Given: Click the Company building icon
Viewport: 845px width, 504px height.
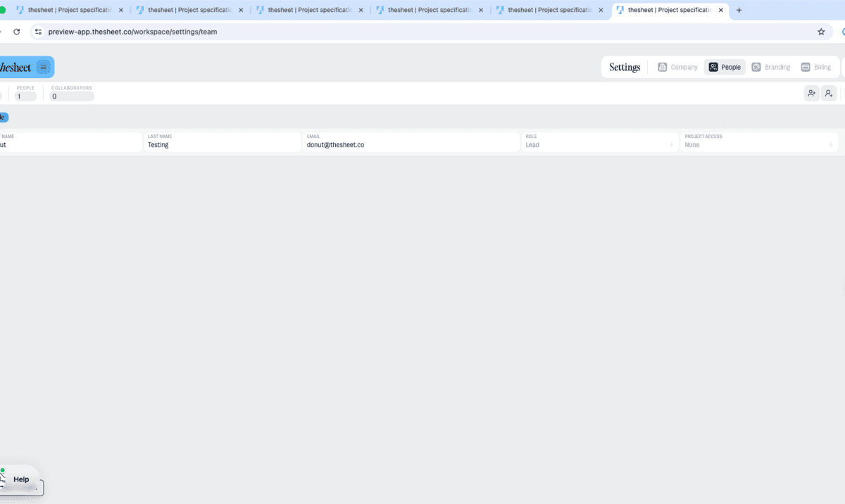Looking at the screenshot, I should [662, 68].
